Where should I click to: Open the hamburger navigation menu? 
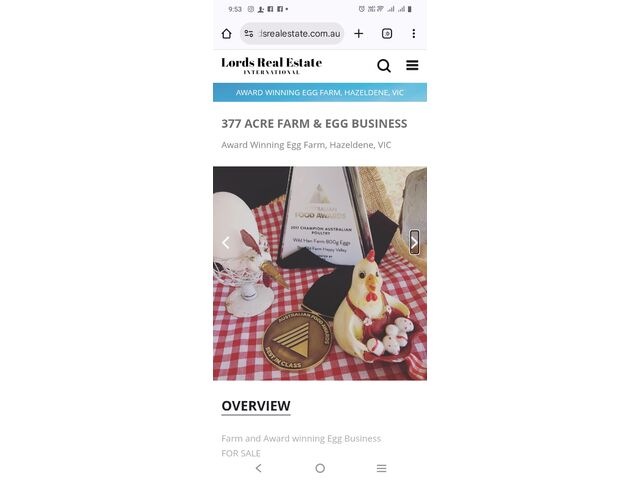coord(412,65)
